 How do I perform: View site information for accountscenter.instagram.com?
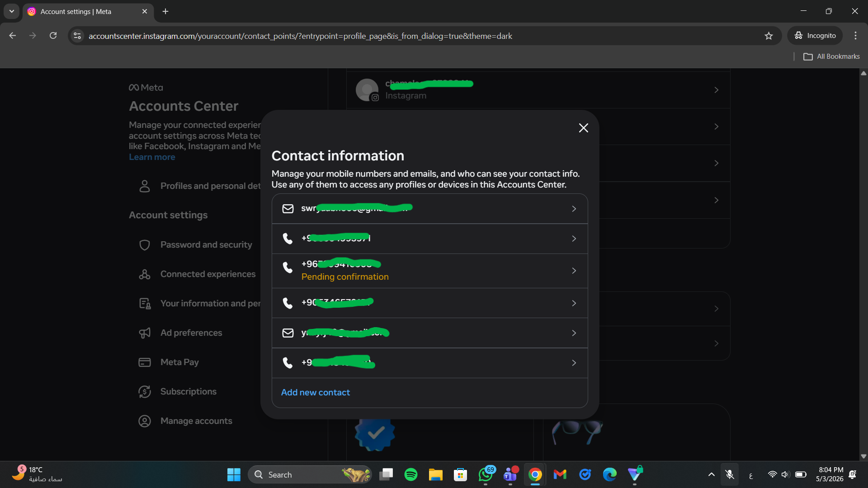coord(77,36)
